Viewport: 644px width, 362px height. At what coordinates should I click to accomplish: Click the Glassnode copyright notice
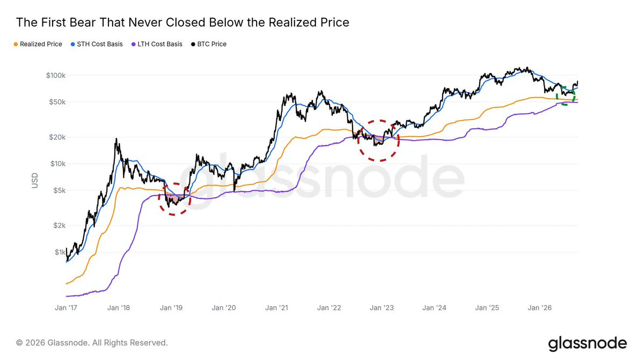(x=92, y=342)
